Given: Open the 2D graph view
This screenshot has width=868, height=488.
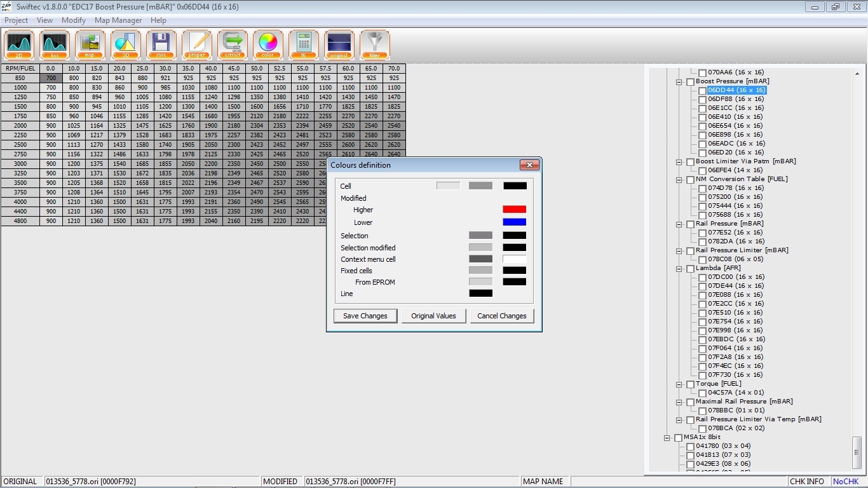Looking at the screenshot, I should pyautogui.click(x=19, y=45).
